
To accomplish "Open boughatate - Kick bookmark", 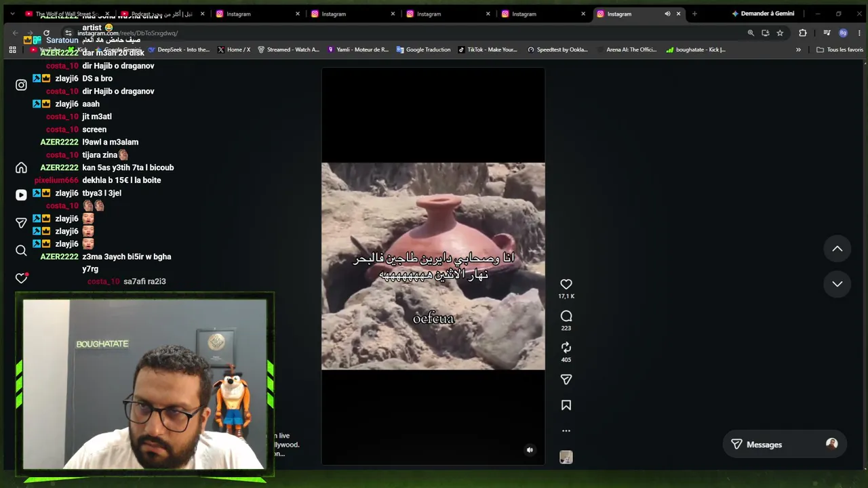I will coord(696,49).
